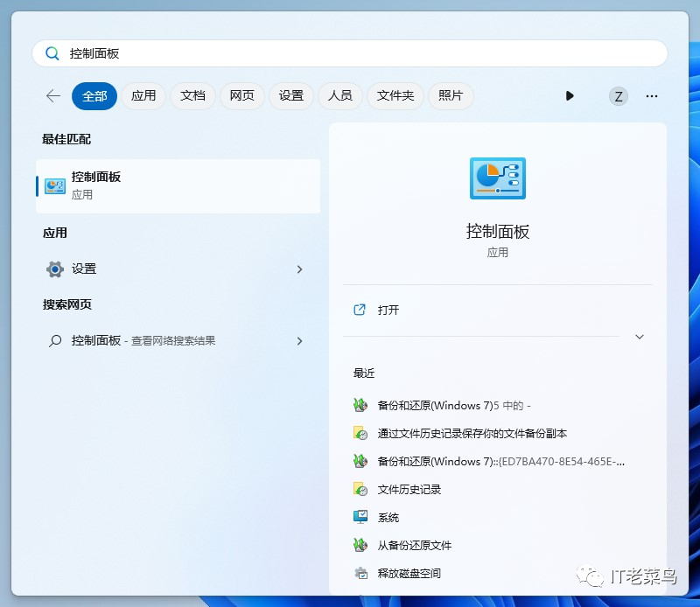Click the back arrow beside filter tabs
Screen dimensions: 700x607
pos(53,96)
